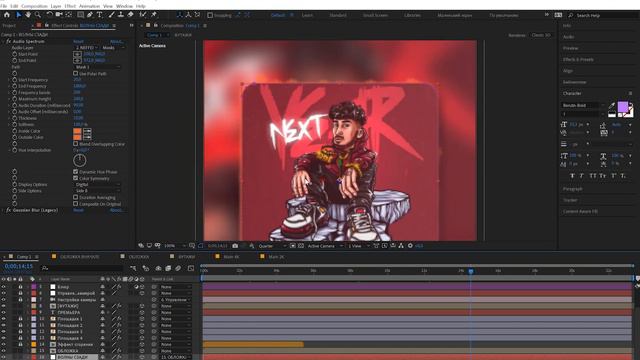
Task: Select the Roto Brush tool
Action: [x=143, y=15]
